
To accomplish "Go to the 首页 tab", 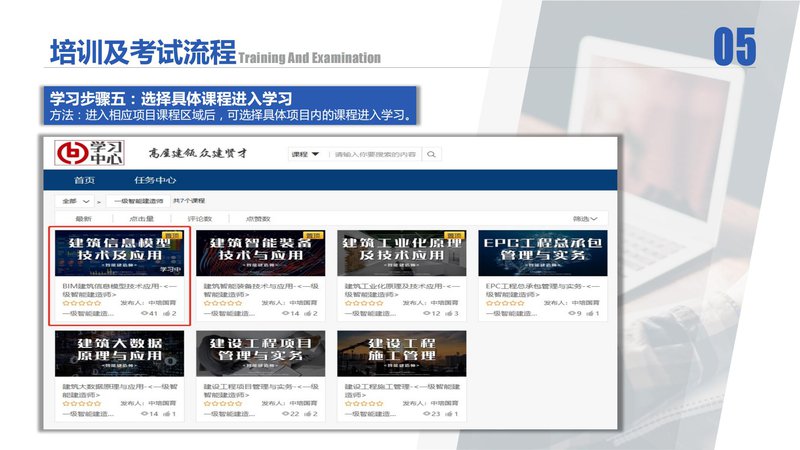I will coord(84,180).
